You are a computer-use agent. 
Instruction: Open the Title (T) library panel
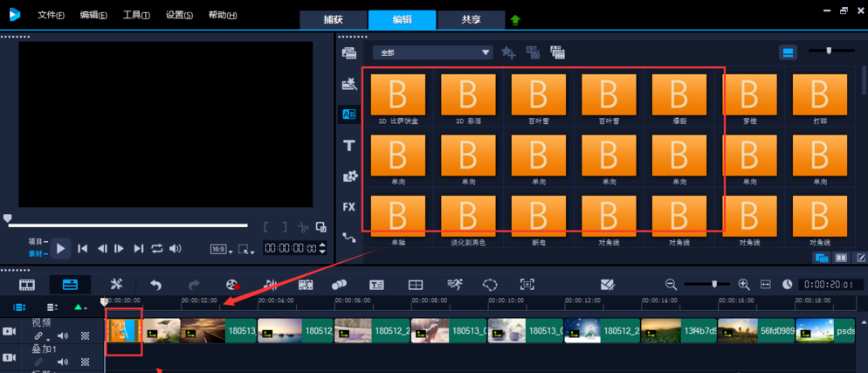tap(349, 146)
